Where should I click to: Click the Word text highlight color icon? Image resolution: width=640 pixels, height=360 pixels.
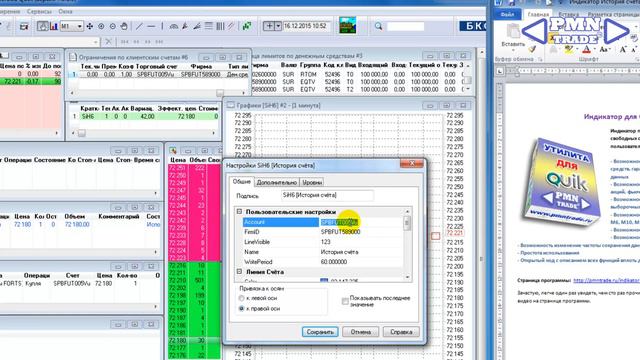pyautogui.click(x=569, y=49)
